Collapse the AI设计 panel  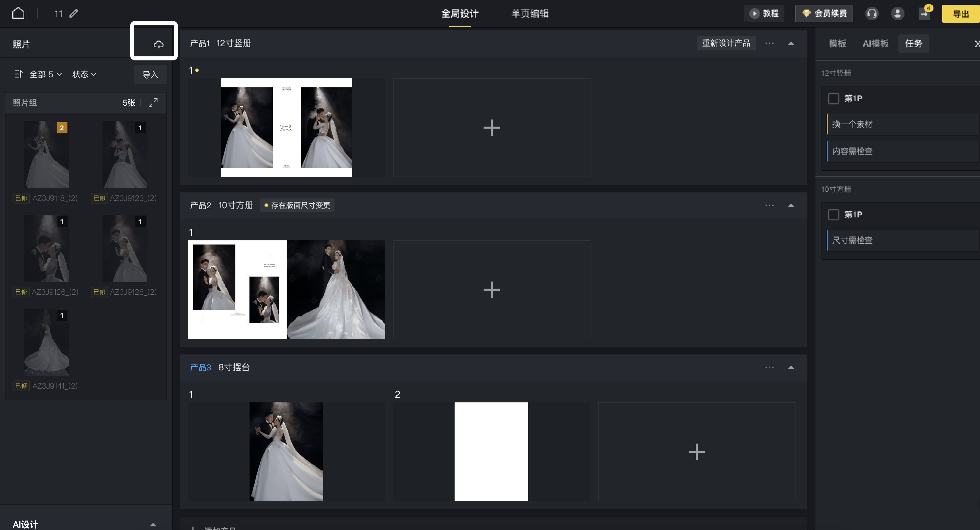[153, 524]
